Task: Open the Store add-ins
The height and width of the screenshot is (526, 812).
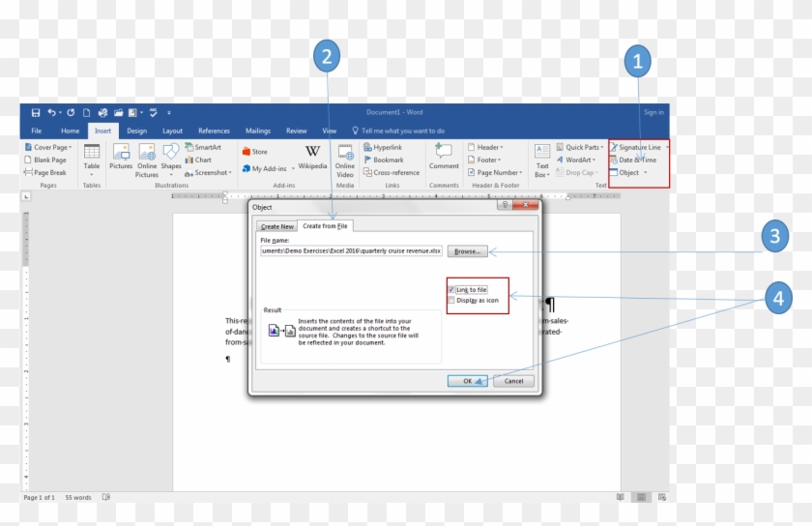Action: pos(255,152)
